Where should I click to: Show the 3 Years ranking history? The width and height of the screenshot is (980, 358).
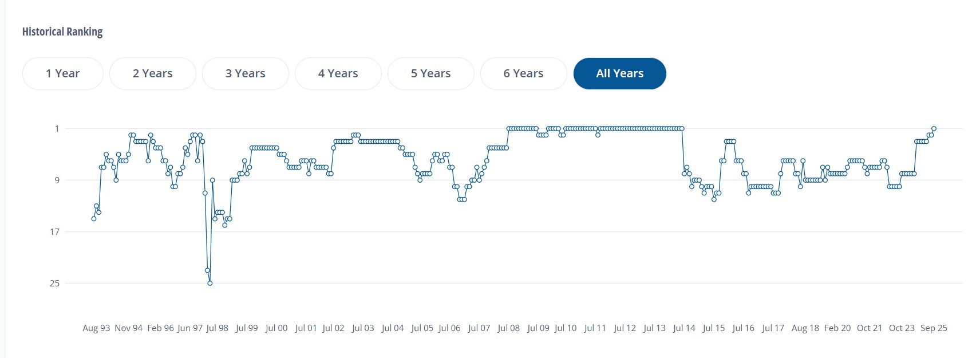tap(246, 73)
